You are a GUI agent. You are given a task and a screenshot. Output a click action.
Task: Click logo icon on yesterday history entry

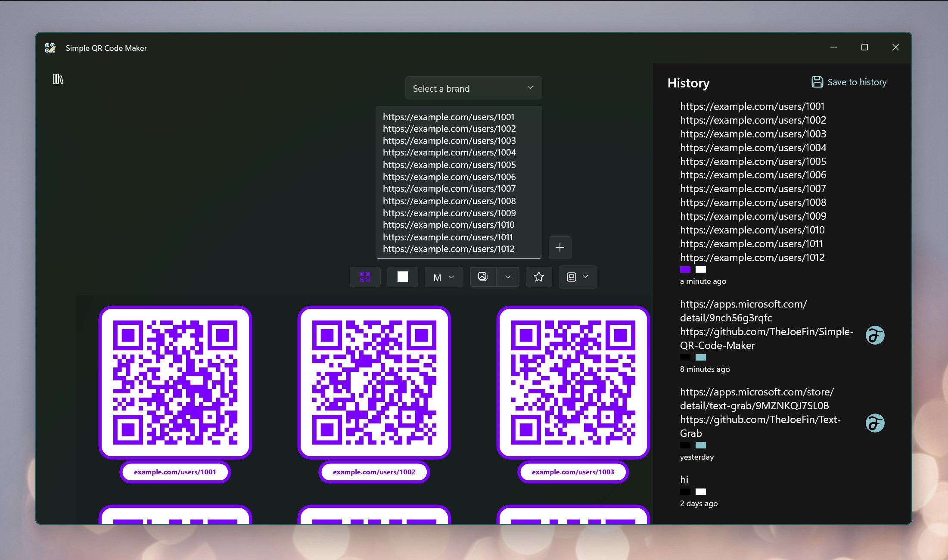point(875,423)
